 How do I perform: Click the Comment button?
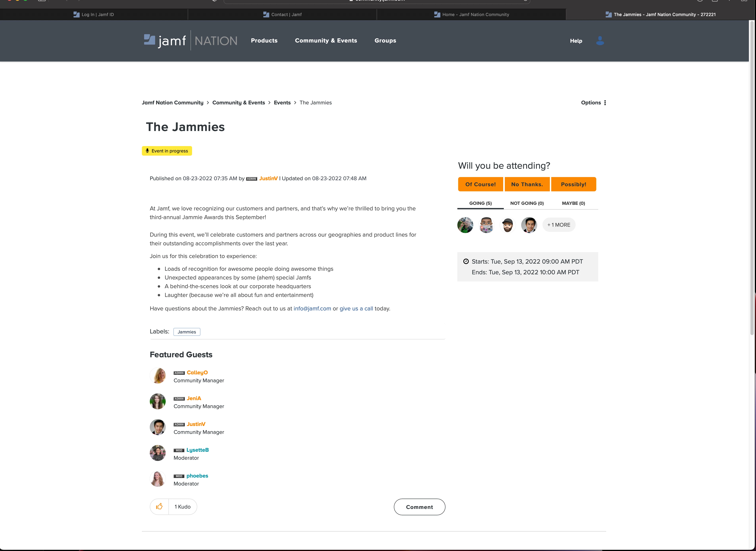pyautogui.click(x=419, y=507)
